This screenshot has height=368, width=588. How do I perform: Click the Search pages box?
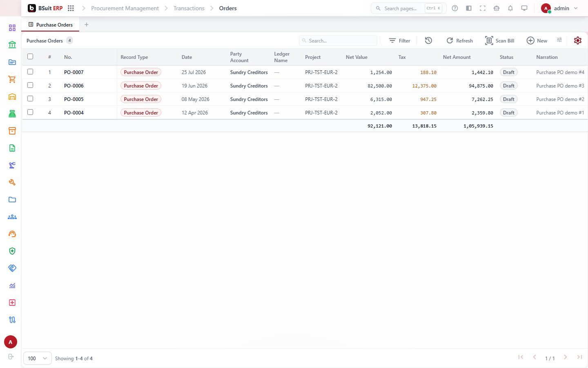[x=408, y=8]
